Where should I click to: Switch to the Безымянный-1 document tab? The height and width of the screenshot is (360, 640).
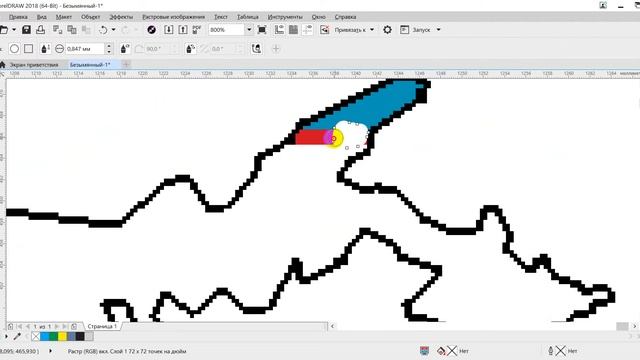(x=90, y=64)
